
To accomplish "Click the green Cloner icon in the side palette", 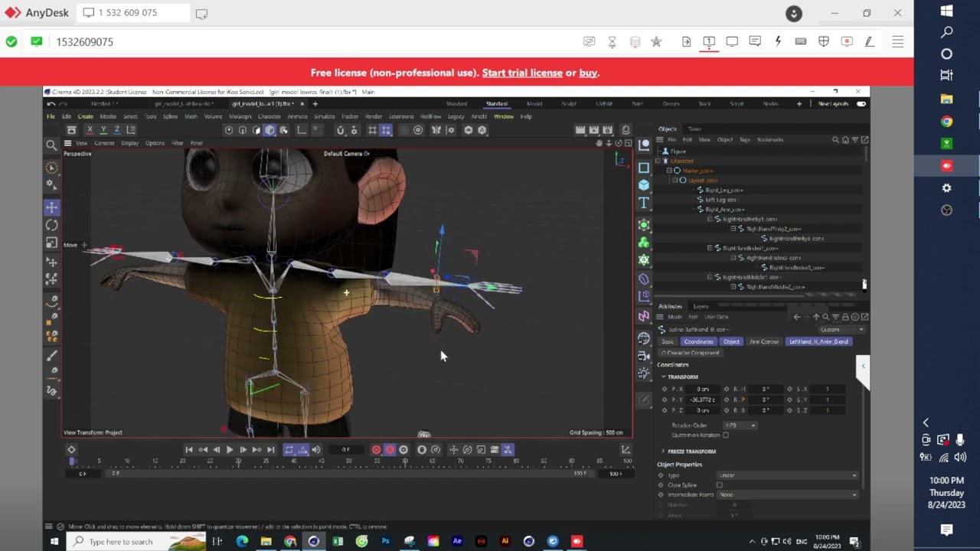I will pos(644,243).
